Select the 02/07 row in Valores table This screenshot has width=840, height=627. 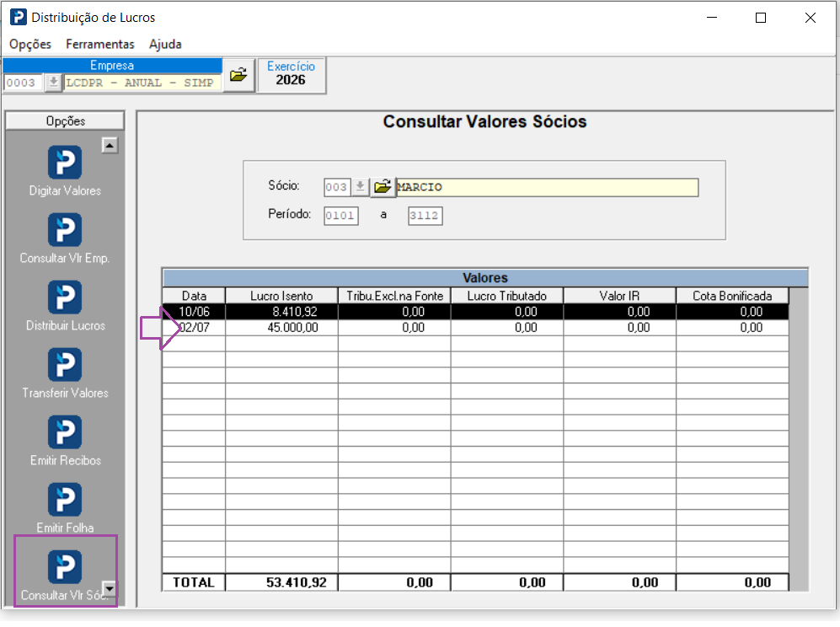475,328
